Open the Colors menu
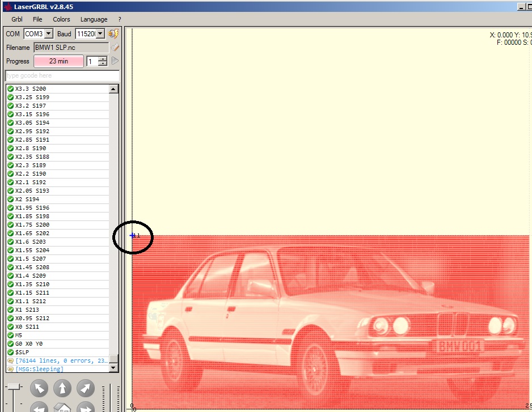532x412 pixels. (61, 19)
